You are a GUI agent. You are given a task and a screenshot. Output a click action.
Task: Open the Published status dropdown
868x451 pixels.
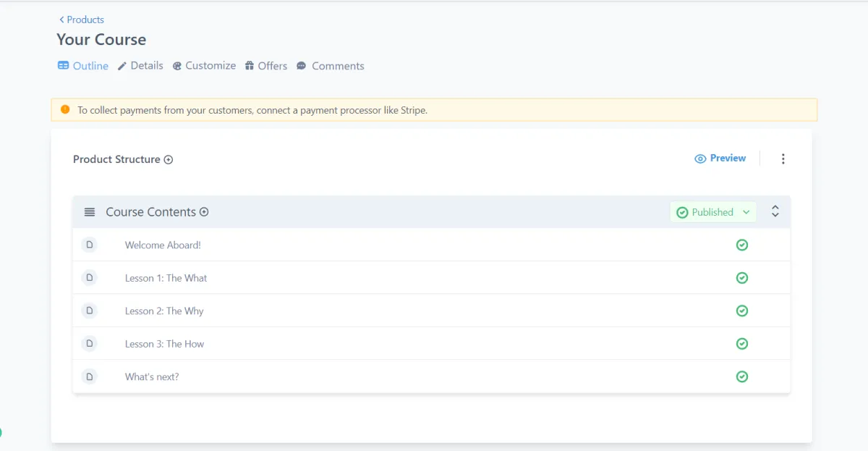(x=713, y=212)
